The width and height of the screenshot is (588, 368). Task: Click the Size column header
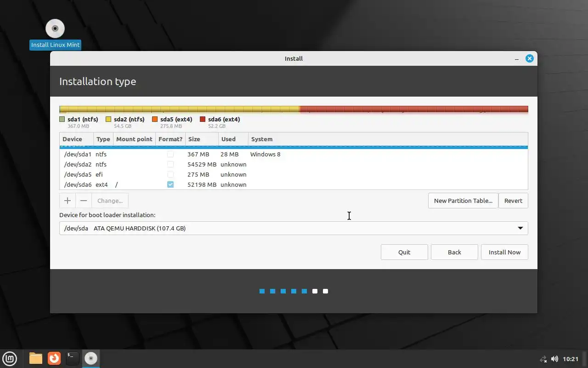(202, 139)
